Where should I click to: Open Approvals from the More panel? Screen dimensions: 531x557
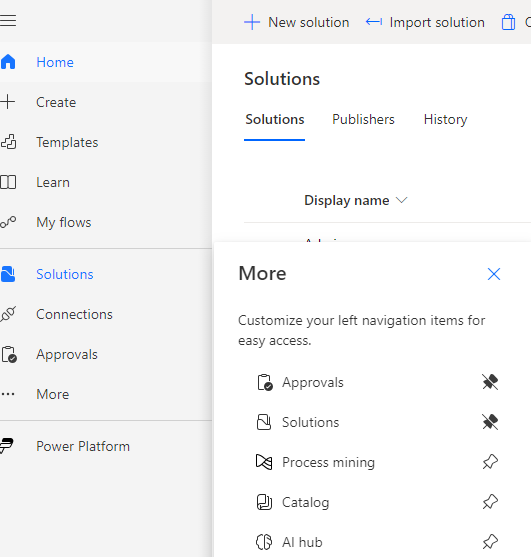coord(313,382)
